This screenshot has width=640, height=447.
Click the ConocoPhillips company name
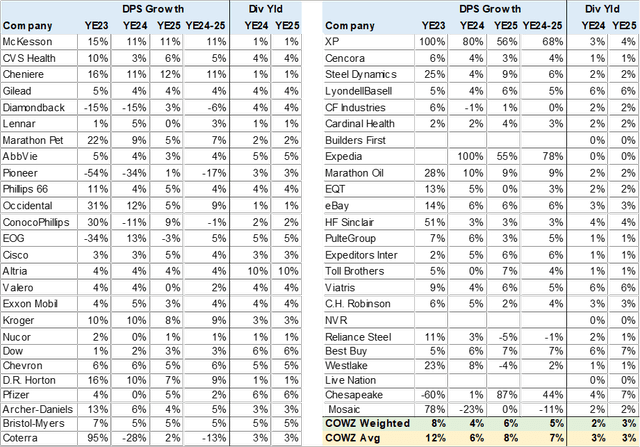click(x=36, y=222)
